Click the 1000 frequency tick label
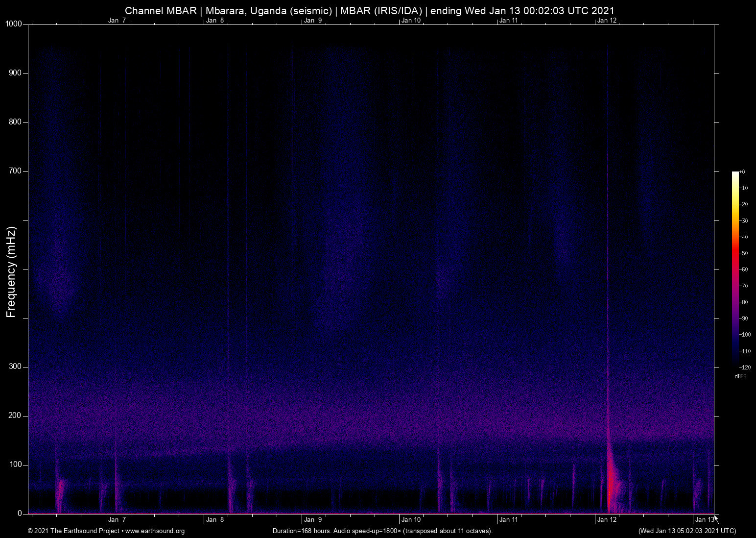756x538 pixels. point(15,23)
